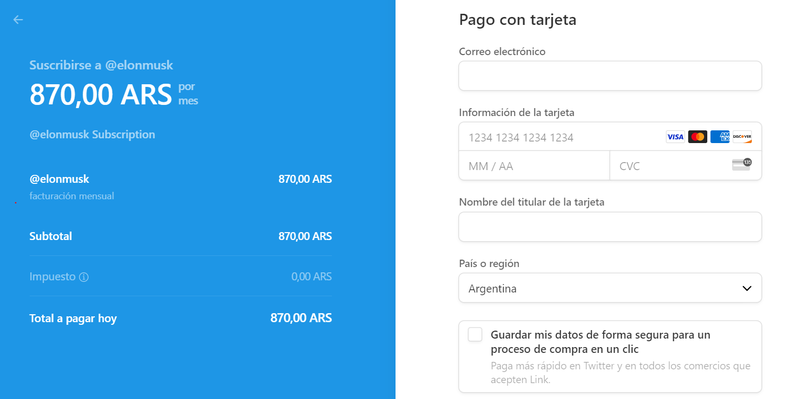Viewport: 790px width, 399px height.
Task: Click the Total a pagar hoy label
Action: coord(73,318)
